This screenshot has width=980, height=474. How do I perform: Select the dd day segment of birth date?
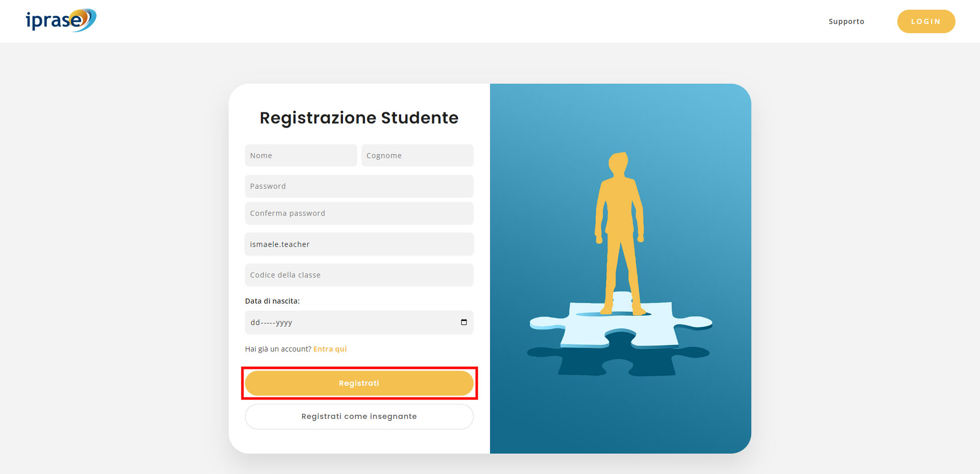coord(255,322)
